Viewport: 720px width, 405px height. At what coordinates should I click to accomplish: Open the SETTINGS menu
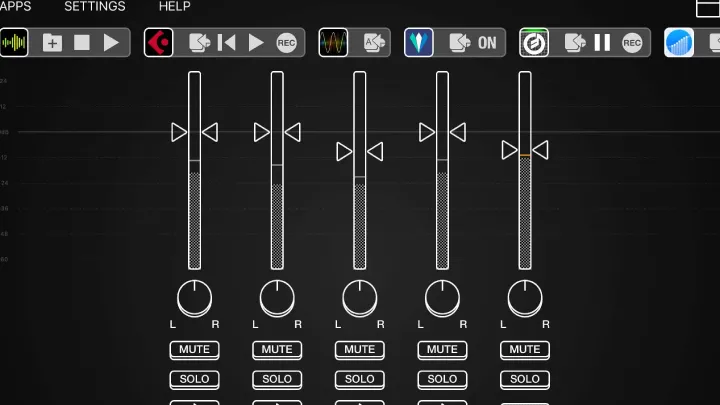point(95,7)
